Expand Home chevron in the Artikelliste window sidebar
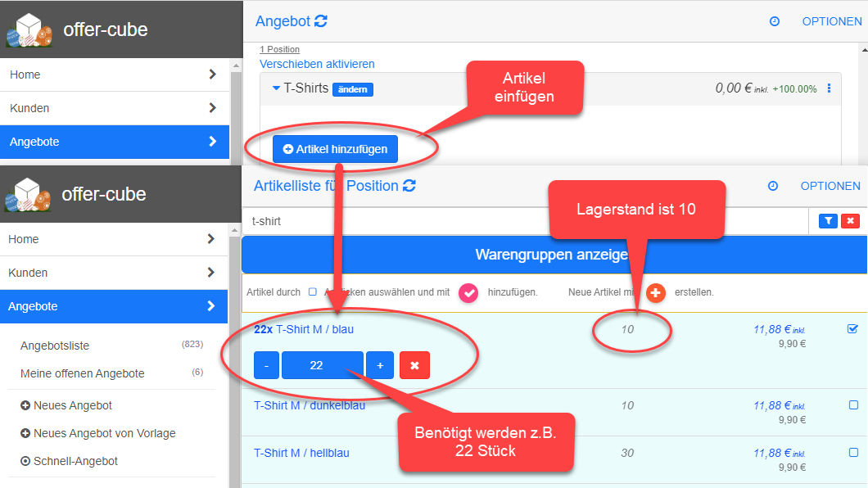This screenshot has height=488, width=868. coord(211,238)
